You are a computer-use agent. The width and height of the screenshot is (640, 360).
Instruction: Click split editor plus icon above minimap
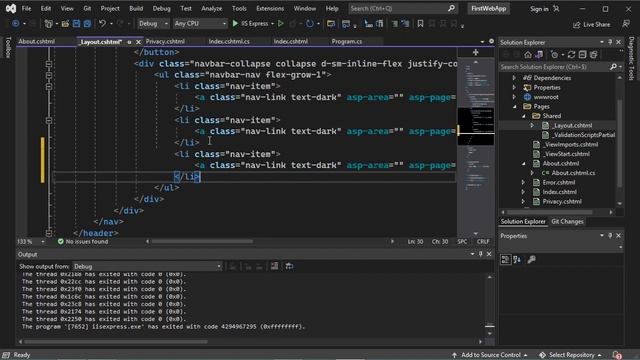[x=476, y=52]
